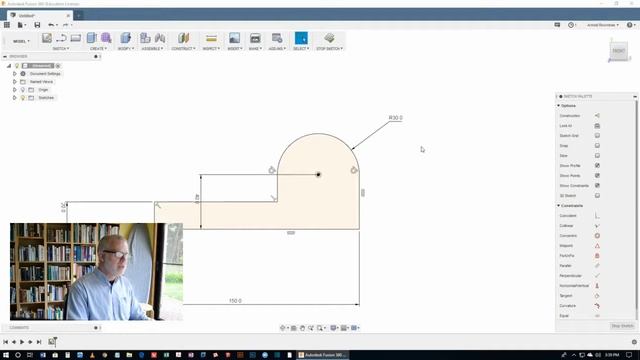Collapse the root component in browser
This screenshot has width=640, height=360.
9,66
